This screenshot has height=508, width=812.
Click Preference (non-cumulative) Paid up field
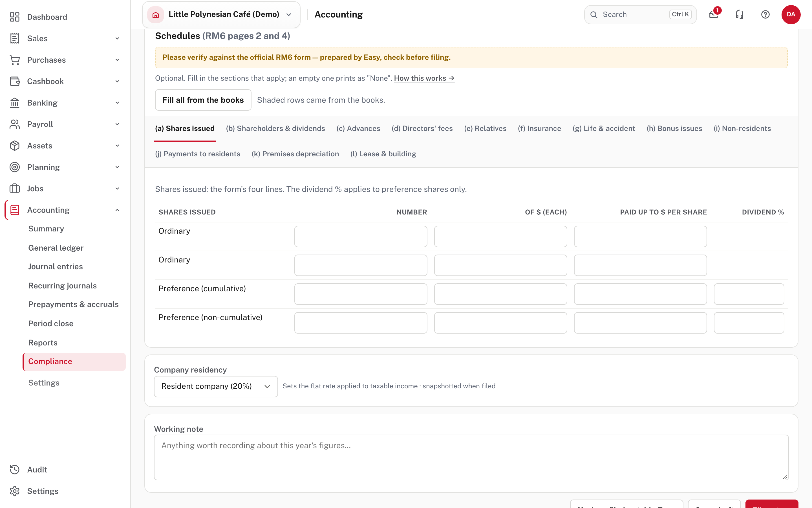pos(640,323)
